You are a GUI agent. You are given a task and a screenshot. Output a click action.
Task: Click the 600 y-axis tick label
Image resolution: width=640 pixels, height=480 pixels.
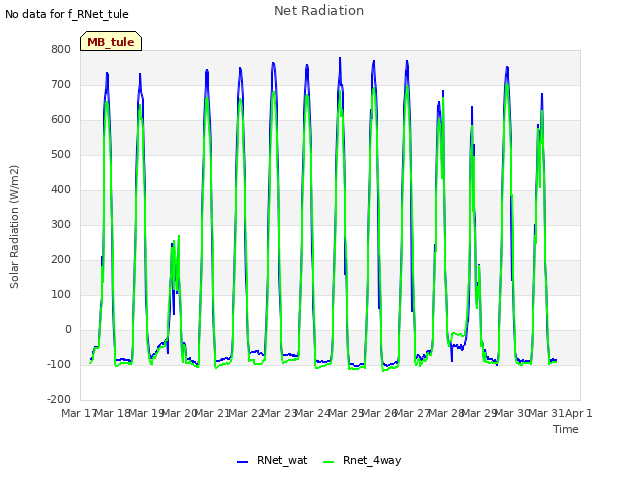[x=61, y=120]
